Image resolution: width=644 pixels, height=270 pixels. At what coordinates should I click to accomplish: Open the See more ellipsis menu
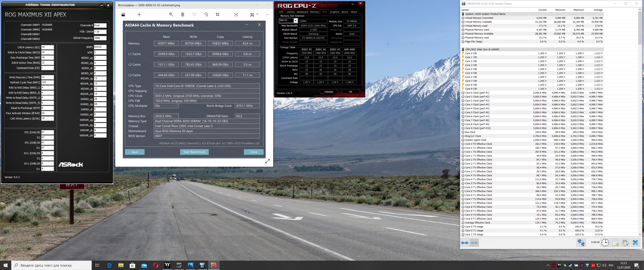(x=268, y=14)
